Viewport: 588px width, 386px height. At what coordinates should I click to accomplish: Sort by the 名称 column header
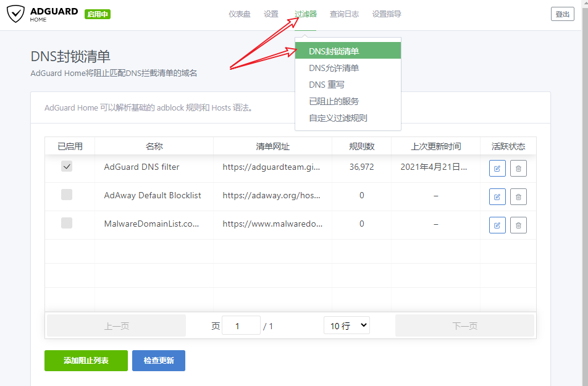coord(154,146)
